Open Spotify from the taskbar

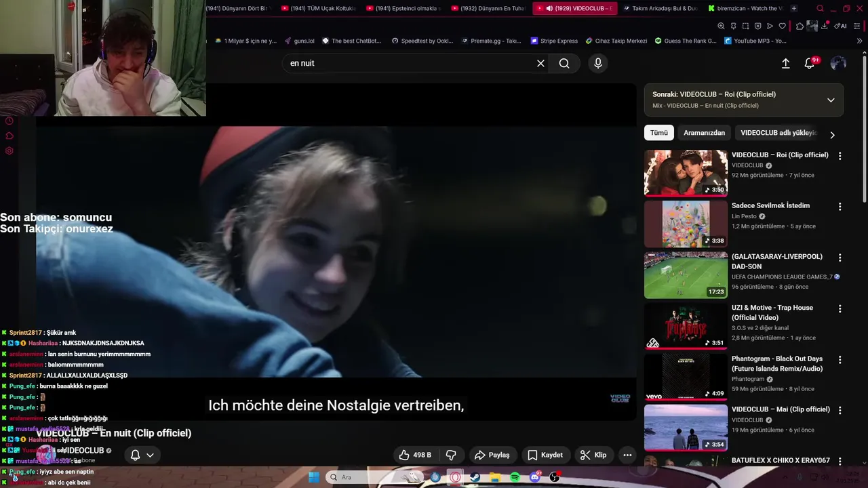tap(515, 477)
